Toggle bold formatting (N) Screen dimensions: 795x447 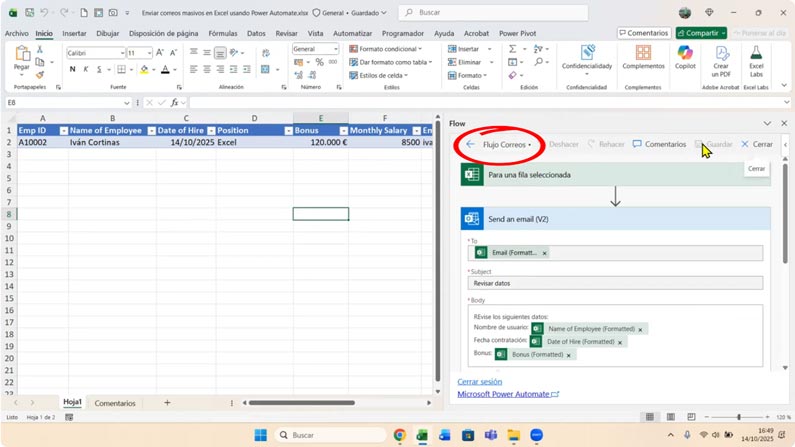click(x=72, y=70)
